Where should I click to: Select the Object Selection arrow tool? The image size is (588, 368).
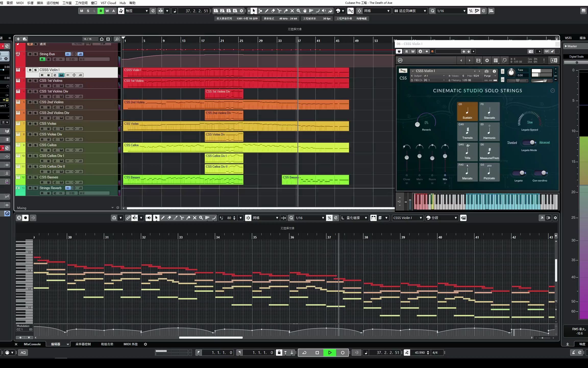coord(254,11)
